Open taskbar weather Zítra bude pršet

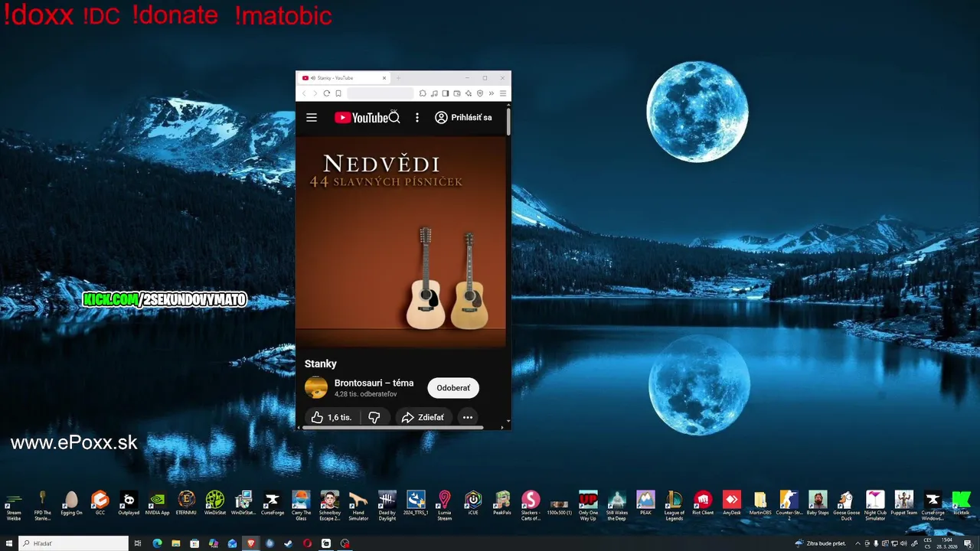point(821,543)
